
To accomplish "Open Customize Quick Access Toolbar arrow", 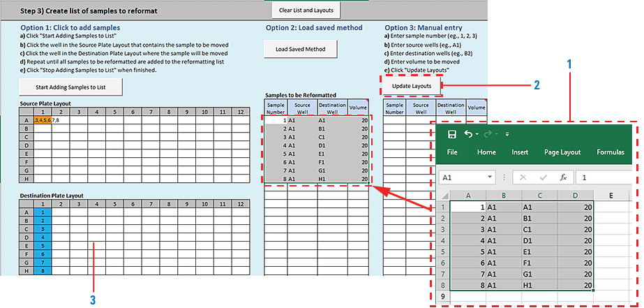I will tap(507, 134).
